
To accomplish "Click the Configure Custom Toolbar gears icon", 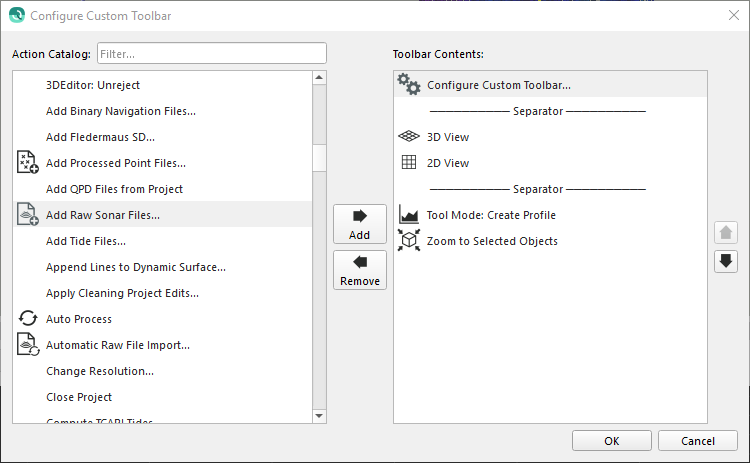I will [408, 85].
